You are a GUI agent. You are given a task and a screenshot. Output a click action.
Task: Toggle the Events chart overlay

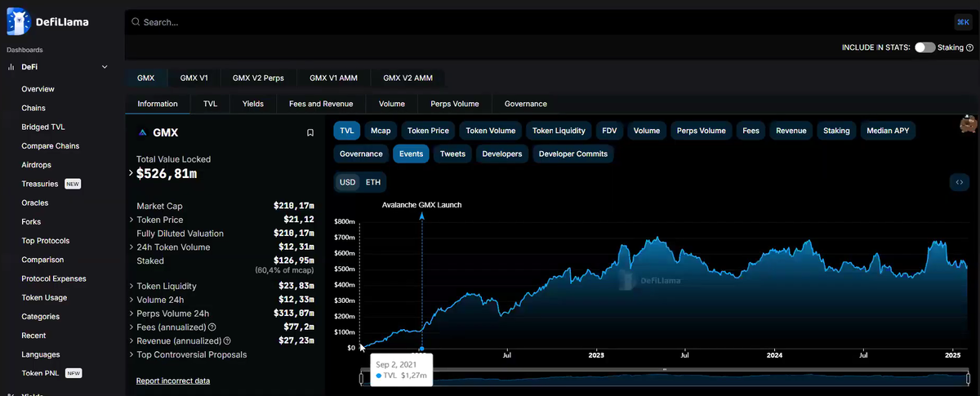[x=411, y=154]
